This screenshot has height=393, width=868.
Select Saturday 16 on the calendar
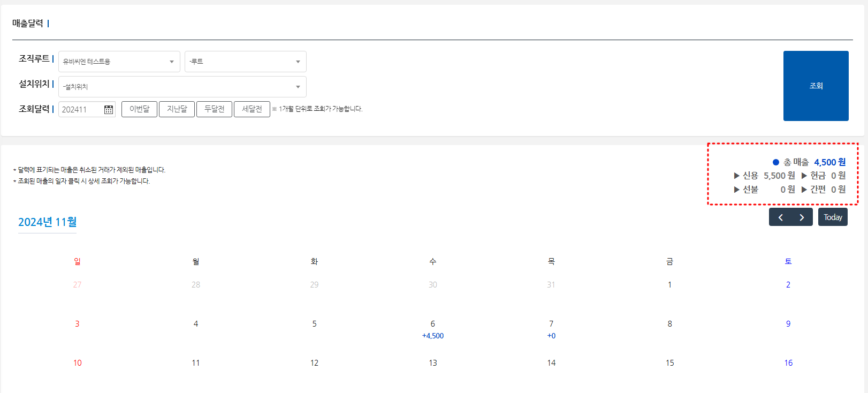pyautogui.click(x=788, y=363)
